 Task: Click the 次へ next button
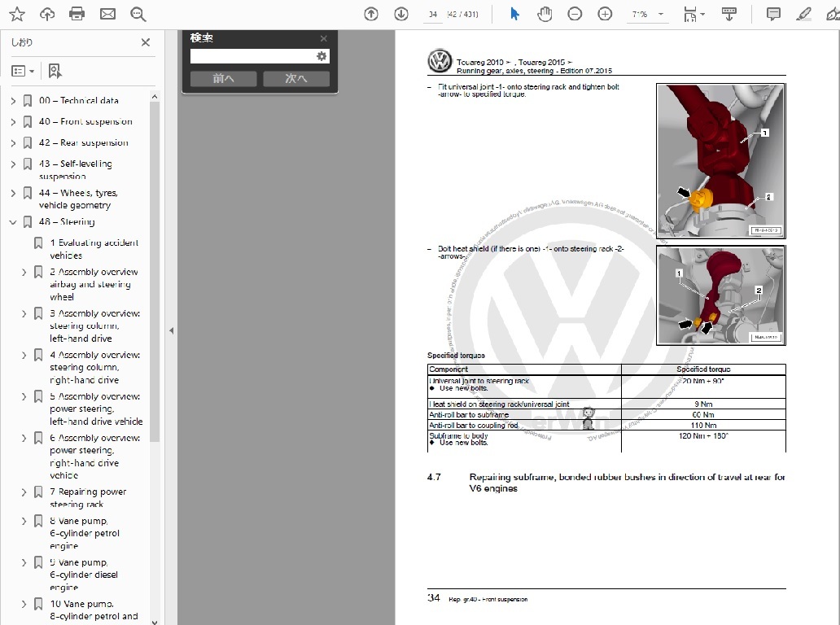296,79
